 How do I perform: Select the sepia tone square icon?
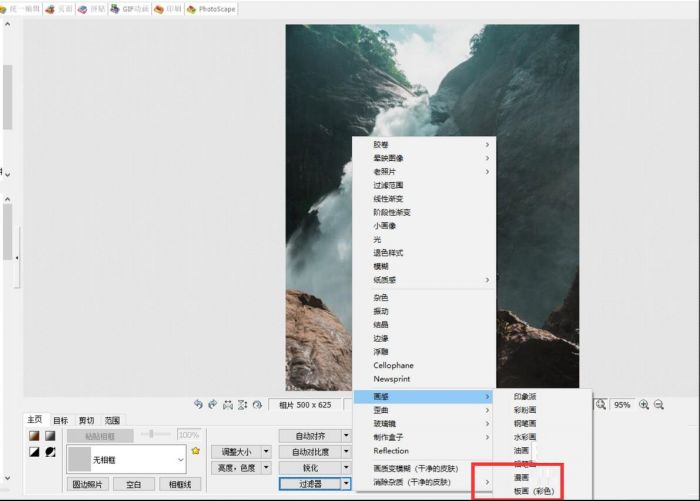pyautogui.click(x=33, y=436)
